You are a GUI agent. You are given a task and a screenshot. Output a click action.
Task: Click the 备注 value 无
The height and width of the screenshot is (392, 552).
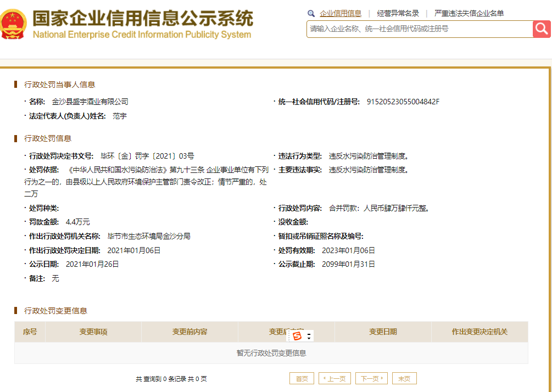click(55, 279)
